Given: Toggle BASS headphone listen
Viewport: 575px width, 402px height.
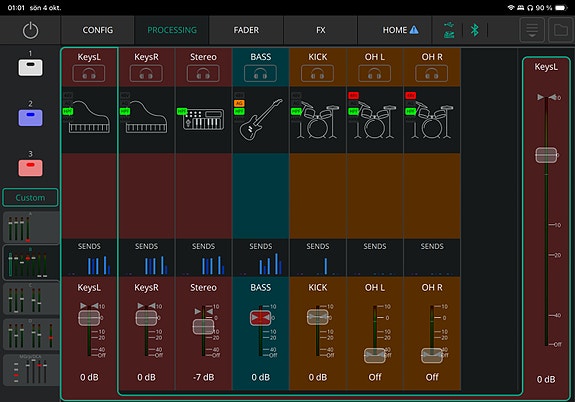Looking at the screenshot, I should (260, 74).
